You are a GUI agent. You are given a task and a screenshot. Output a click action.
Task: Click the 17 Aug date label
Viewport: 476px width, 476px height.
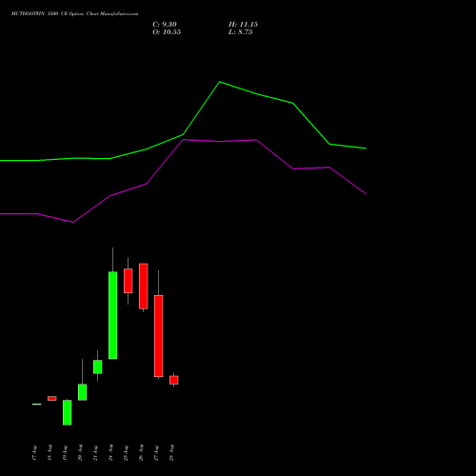(34, 453)
